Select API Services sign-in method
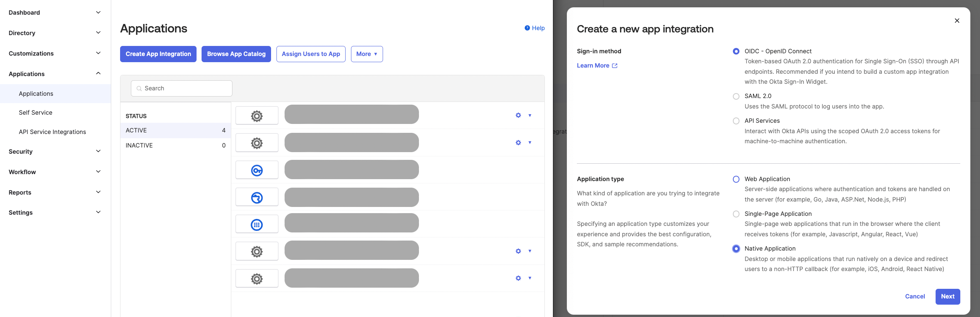Screen dimensions: 980x317 tap(736, 121)
